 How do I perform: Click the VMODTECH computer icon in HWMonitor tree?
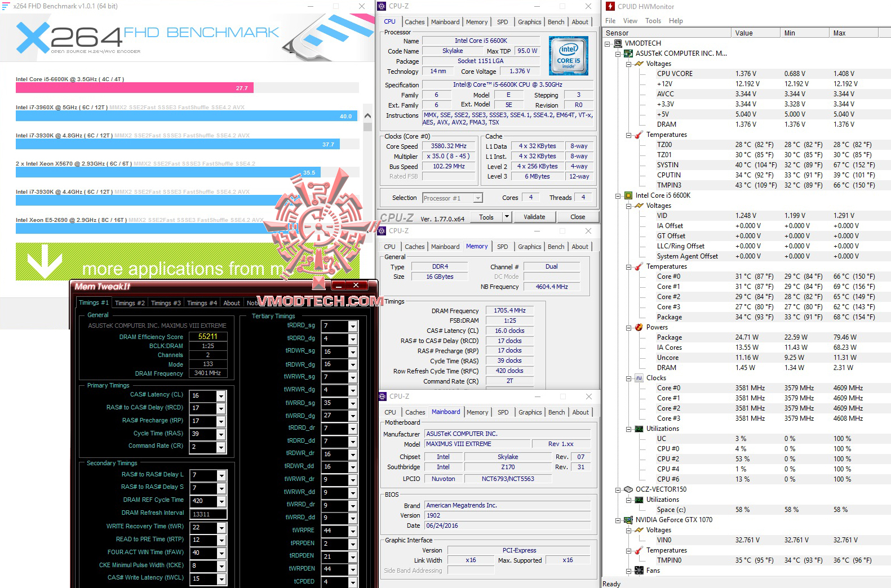[x=618, y=43]
